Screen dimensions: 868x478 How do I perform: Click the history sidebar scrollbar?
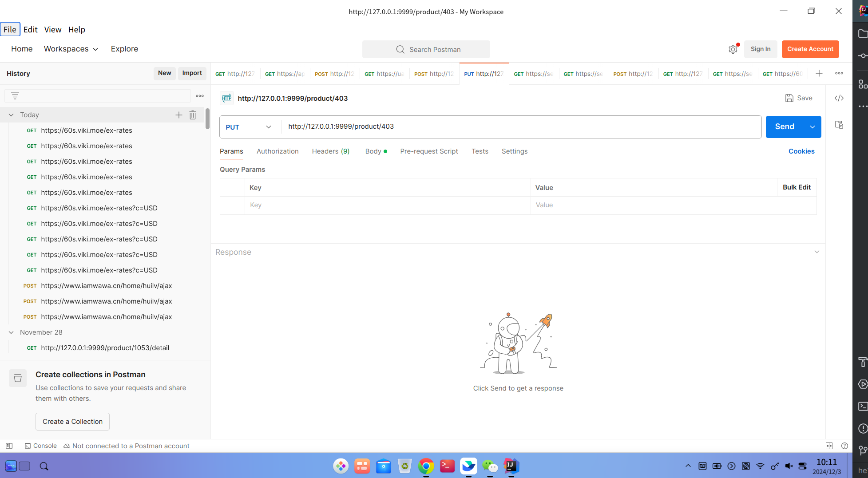[207, 119]
